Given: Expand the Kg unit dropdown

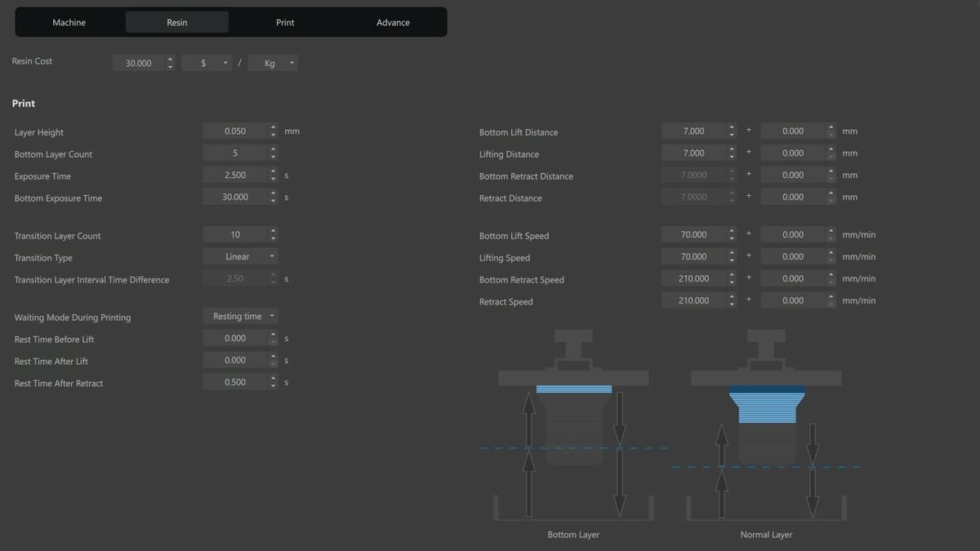Looking at the screenshot, I should coord(272,63).
